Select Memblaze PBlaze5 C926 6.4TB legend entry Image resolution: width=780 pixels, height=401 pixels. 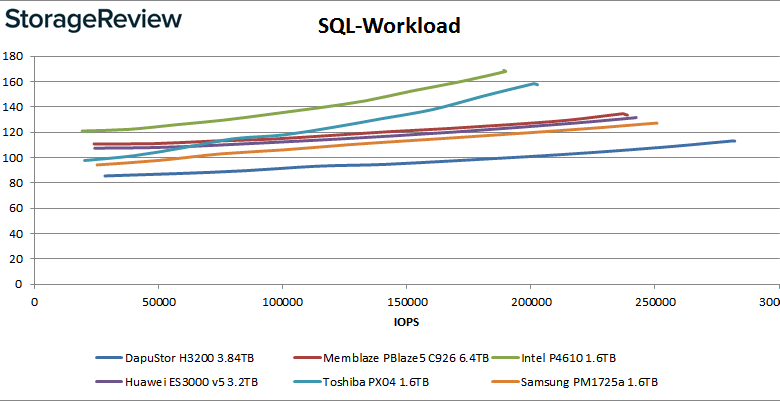click(x=392, y=357)
